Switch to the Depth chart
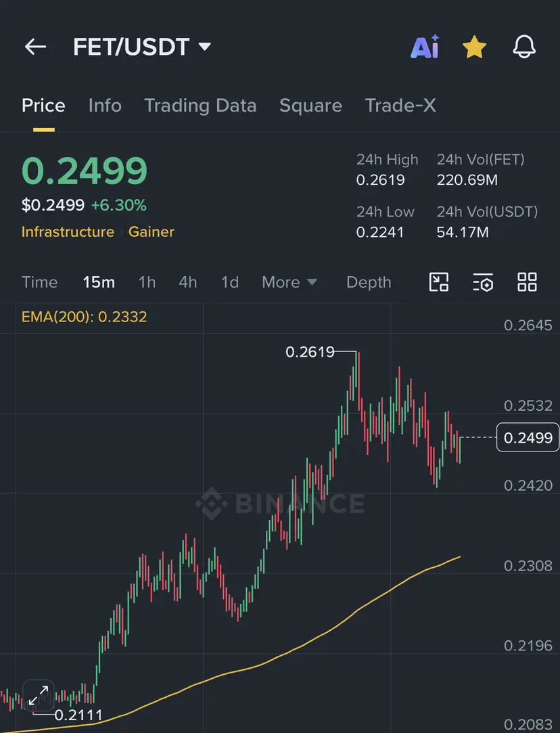Viewport: 560px width, 733px height. [369, 282]
